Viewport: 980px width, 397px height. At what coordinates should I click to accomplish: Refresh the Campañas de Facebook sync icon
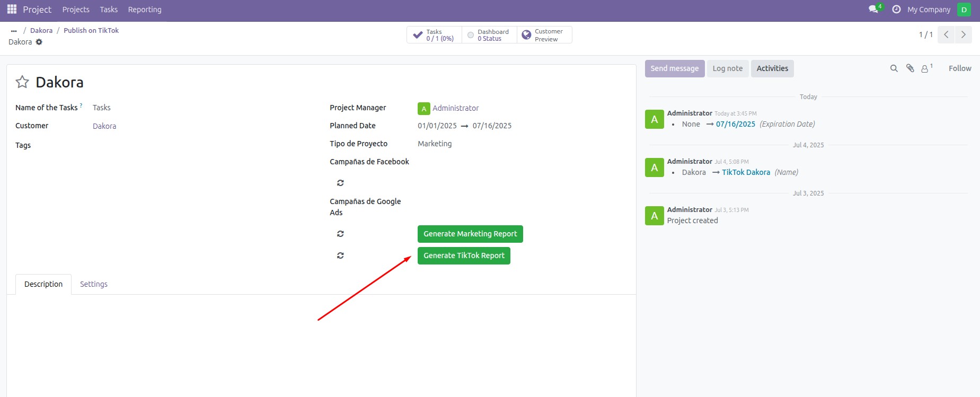(340, 183)
